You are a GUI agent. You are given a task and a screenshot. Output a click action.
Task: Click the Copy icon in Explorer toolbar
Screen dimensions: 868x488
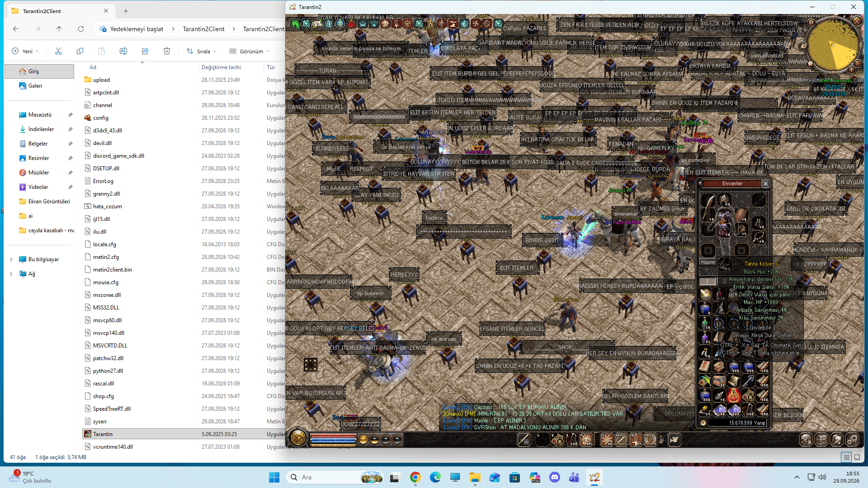click(80, 51)
